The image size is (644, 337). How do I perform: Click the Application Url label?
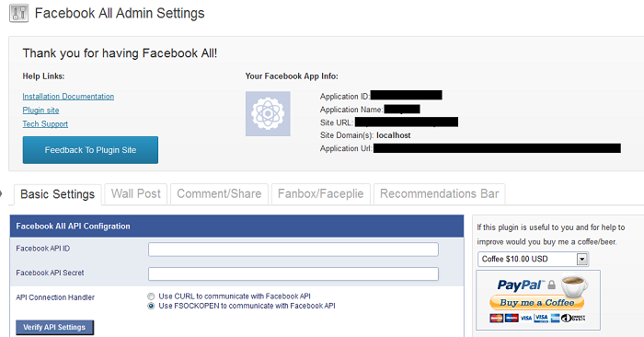[x=346, y=148]
